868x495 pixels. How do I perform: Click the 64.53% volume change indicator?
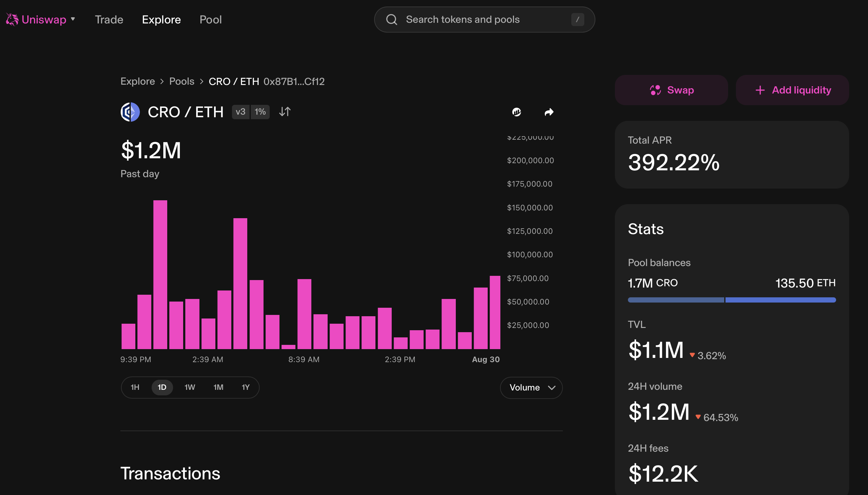coord(716,417)
